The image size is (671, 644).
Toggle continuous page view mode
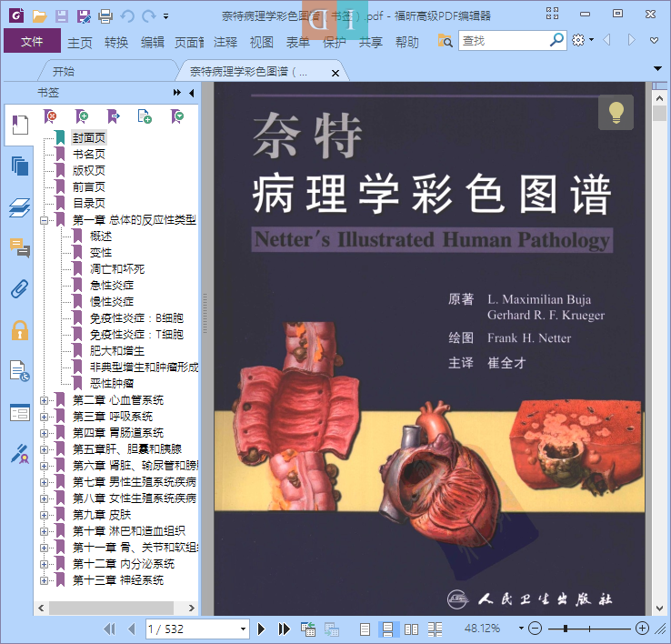[387, 629]
